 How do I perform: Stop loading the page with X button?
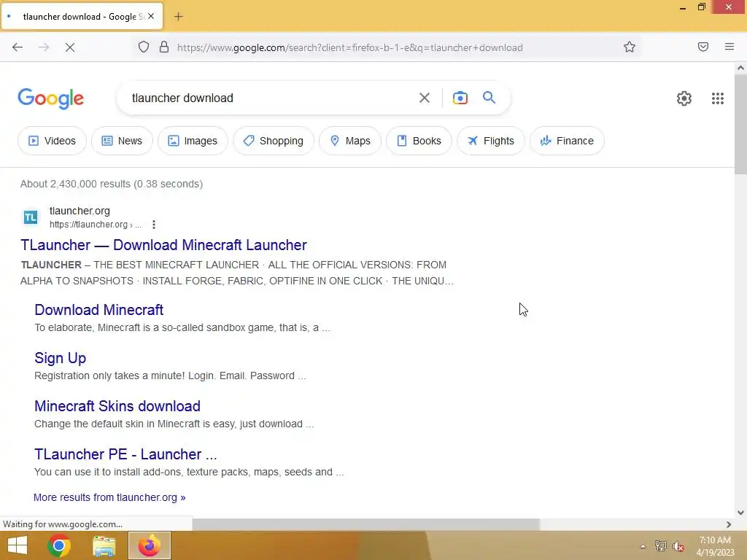pos(69,47)
